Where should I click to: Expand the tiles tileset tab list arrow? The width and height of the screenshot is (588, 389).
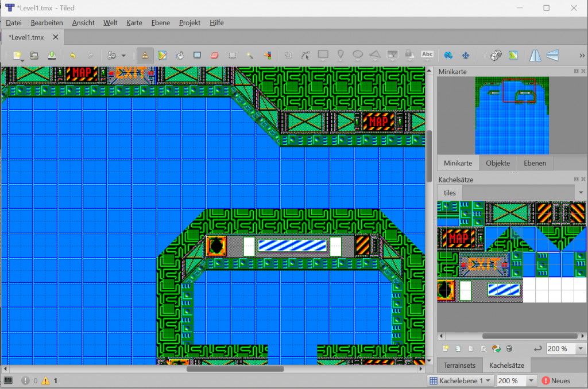pyautogui.click(x=581, y=192)
